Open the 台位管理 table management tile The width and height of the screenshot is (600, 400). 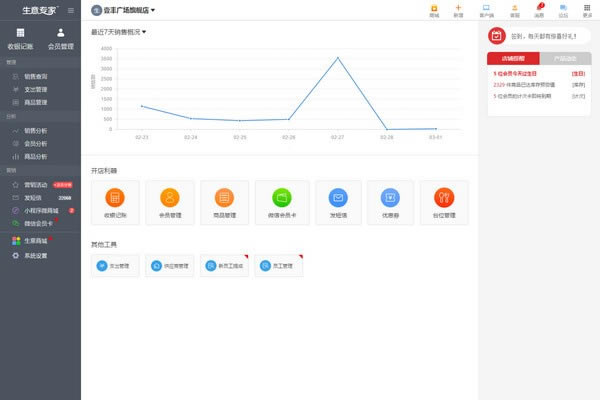(x=444, y=201)
